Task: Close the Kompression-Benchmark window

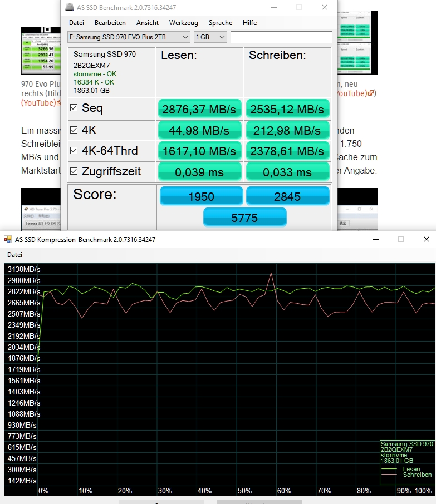Action: pos(427,239)
